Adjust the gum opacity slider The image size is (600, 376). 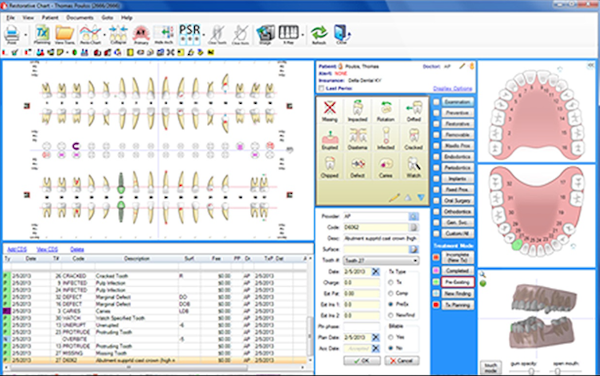pos(531,371)
